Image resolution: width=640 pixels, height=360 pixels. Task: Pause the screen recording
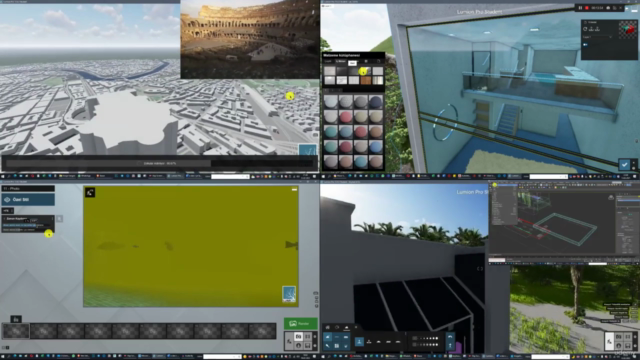[580, 8]
